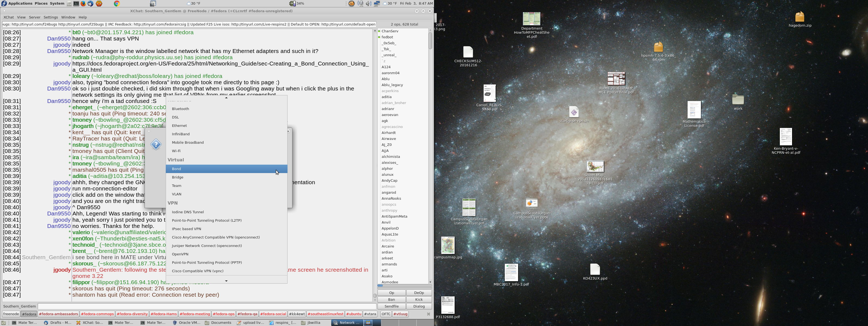Click the down arrow below the connection list
Image resolution: width=868 pixels, height=326 pixels.
226,280
